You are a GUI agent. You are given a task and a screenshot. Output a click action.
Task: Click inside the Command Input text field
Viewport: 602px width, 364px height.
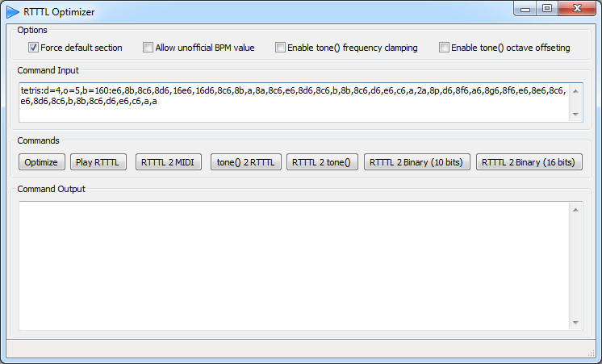291,102
